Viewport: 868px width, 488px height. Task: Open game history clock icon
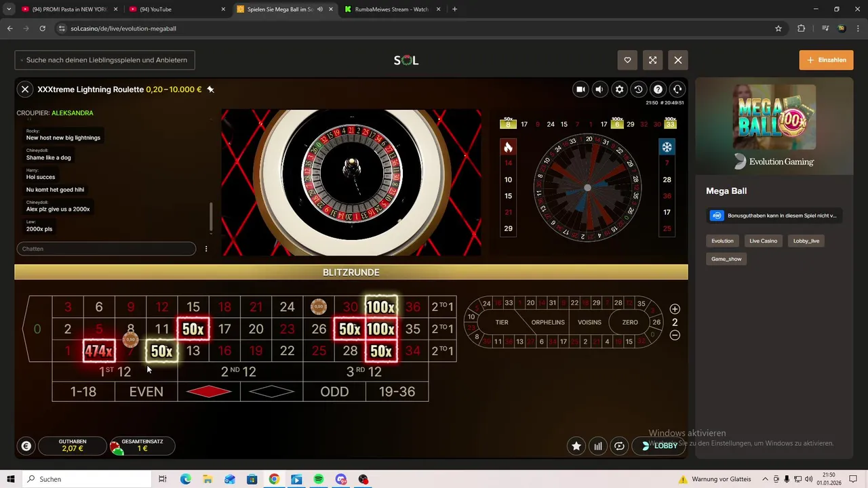(638, 89)
